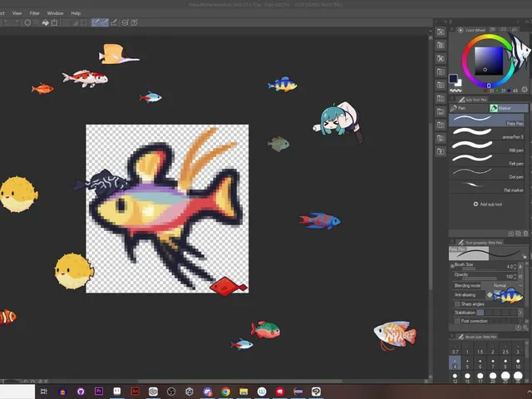Click the second icon in the right quick-access column
The width and height of the screenshot is (532, 399).
pyautogui.click(x=441, y=45)
